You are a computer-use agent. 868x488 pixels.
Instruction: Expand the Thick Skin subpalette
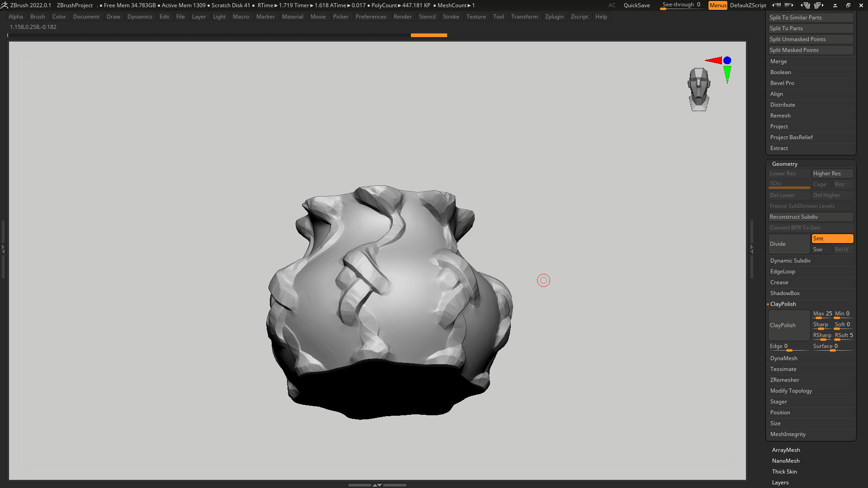784,472
